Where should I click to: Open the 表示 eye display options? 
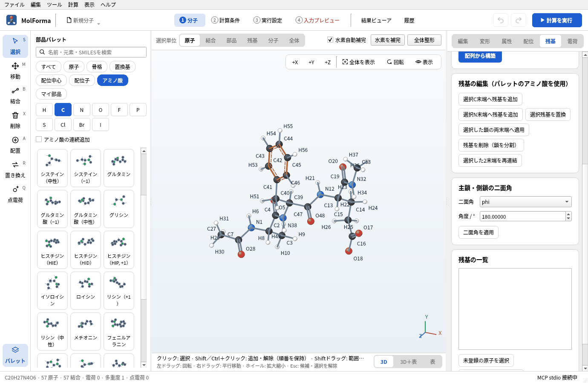click(x=424, y=62)
